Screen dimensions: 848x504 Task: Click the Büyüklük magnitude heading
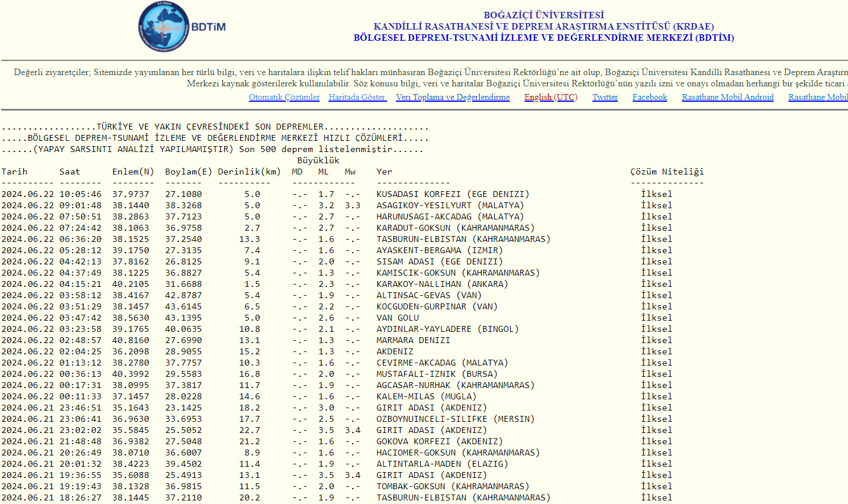pos(318,160)
